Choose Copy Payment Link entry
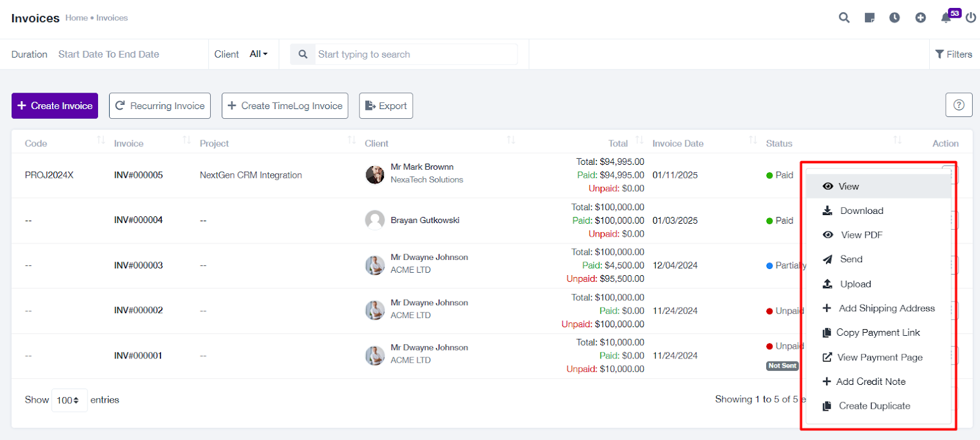This screenshot has height=440, width=980. tap(878, 333)
